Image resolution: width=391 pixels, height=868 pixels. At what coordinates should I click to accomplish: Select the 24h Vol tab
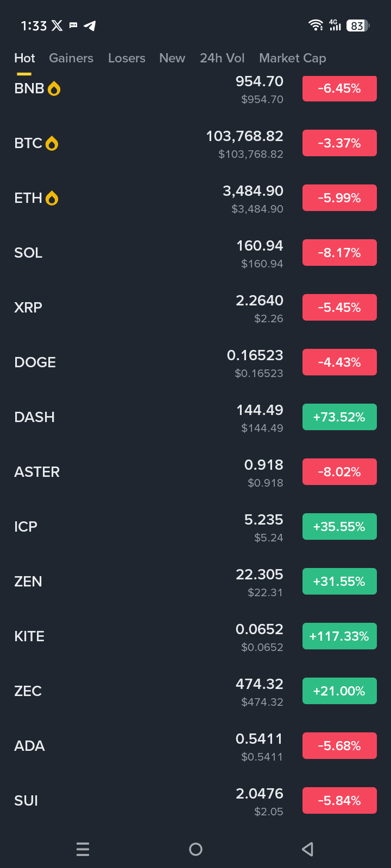[222, 58]
